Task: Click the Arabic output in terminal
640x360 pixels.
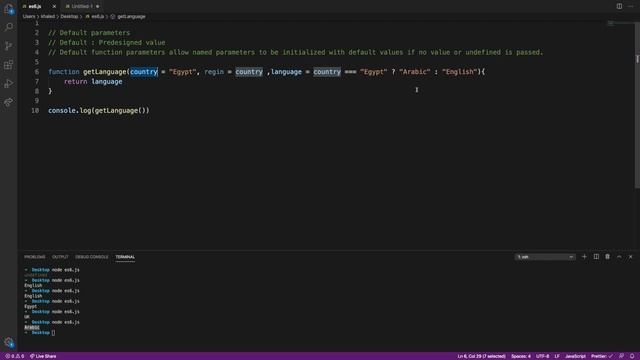Action: 32,327
